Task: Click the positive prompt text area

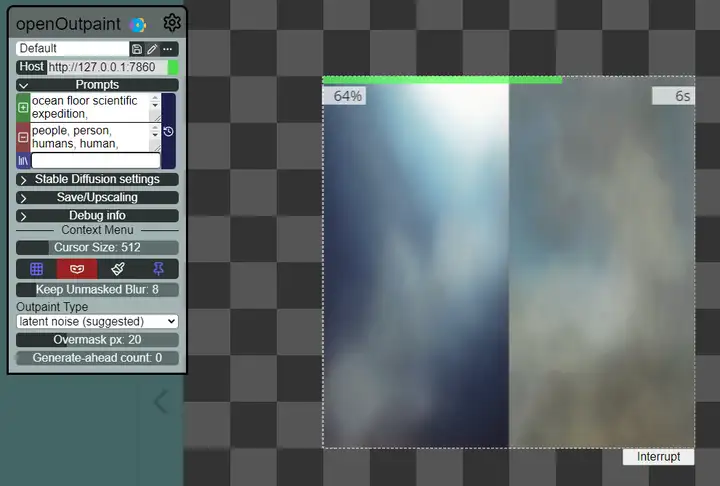Action: pos(90,107)
